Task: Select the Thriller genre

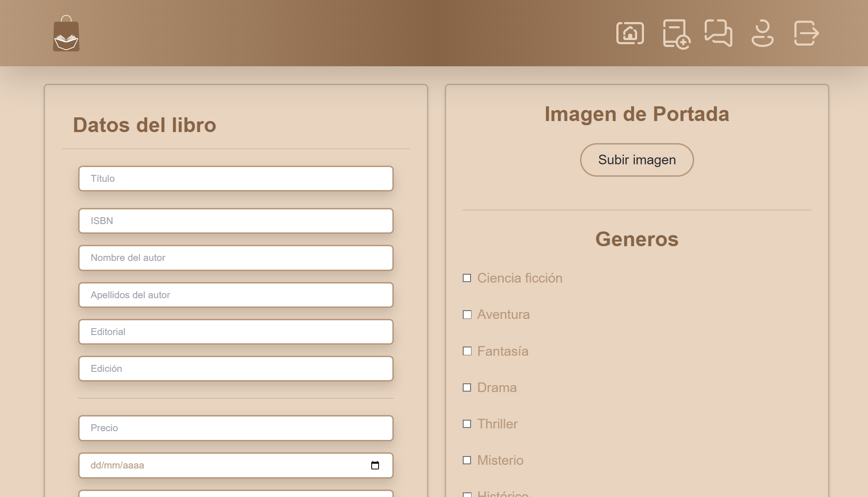Action: (x=467, y=423)
